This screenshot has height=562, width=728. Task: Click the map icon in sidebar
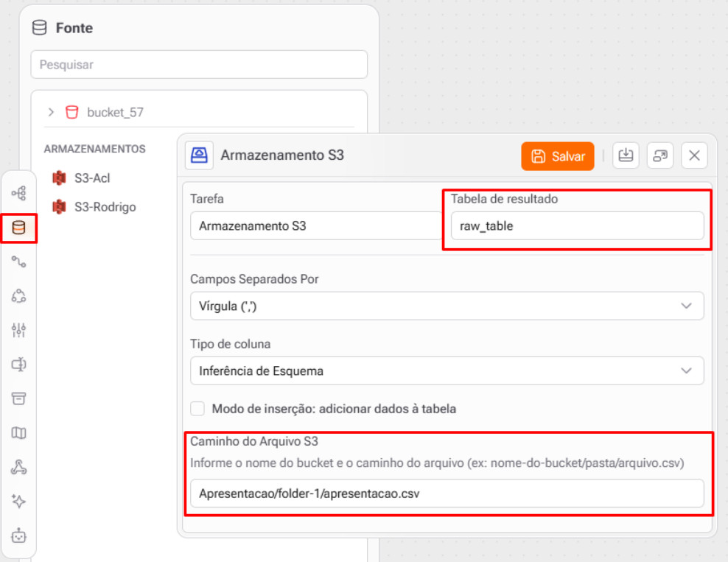(x=19, y=432)
